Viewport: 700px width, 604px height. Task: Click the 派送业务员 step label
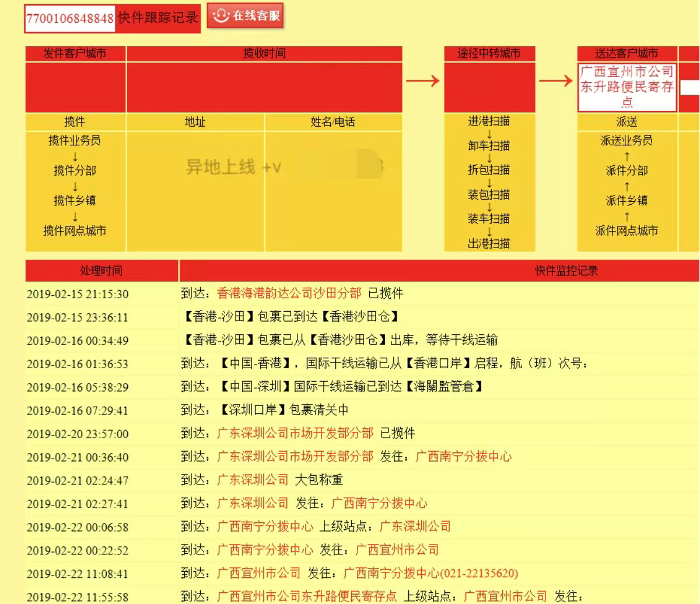coord(626,141)
